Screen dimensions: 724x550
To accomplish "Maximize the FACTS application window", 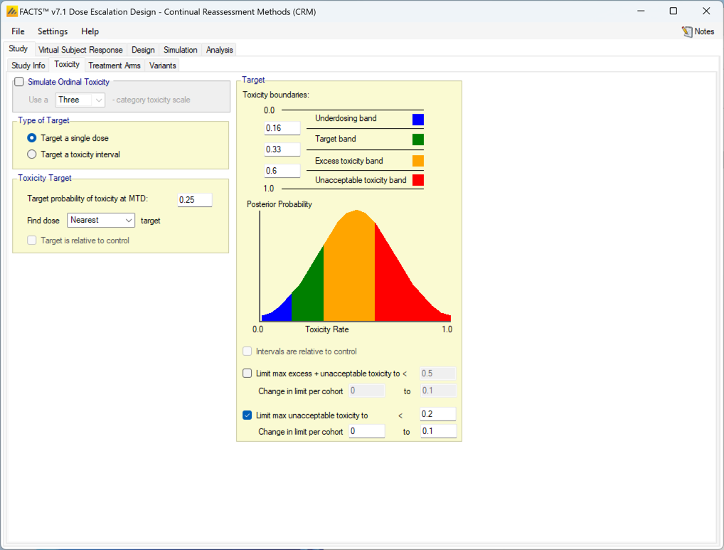I will (x=673, y=10).
